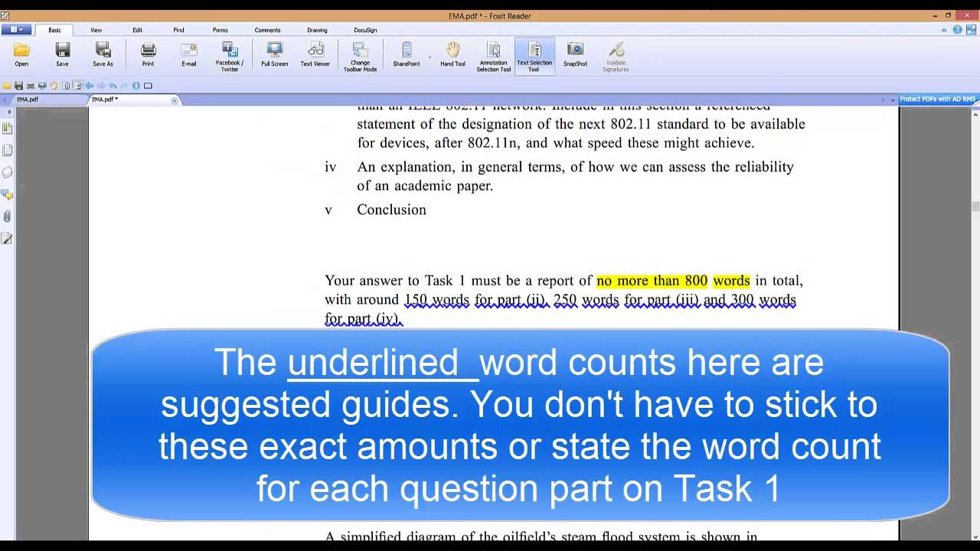Viewport: 980px width, 551px height.
Task: Go to previous view with blue back arrow
Action: tap(89, 86)
